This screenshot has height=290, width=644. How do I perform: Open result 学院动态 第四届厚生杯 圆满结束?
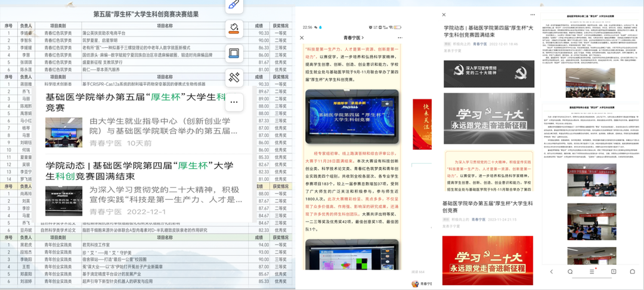tap(140, 170)
